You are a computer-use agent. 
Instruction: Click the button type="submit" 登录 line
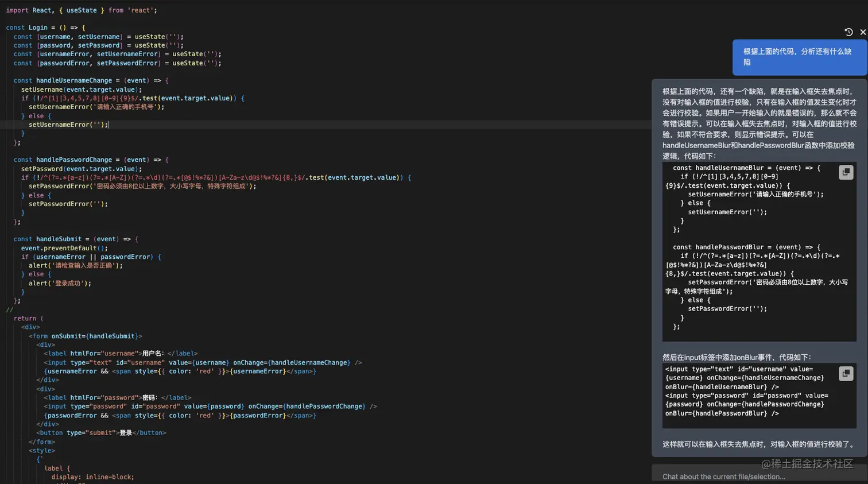pyautogui.click(x=101, y=432)
